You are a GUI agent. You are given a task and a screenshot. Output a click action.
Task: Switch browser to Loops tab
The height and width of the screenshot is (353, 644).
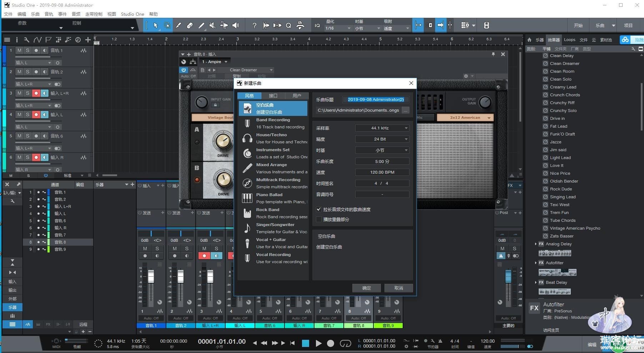point(569,40)
